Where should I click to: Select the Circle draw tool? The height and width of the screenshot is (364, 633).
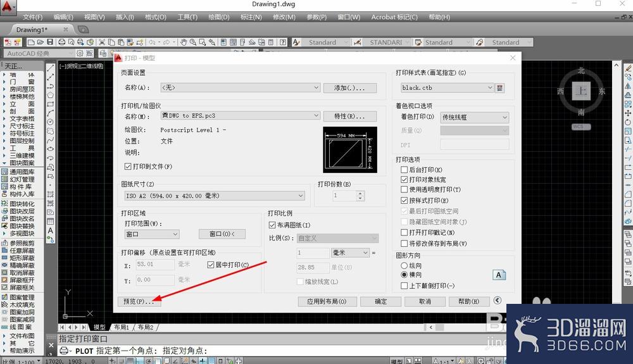click(51, 122)
